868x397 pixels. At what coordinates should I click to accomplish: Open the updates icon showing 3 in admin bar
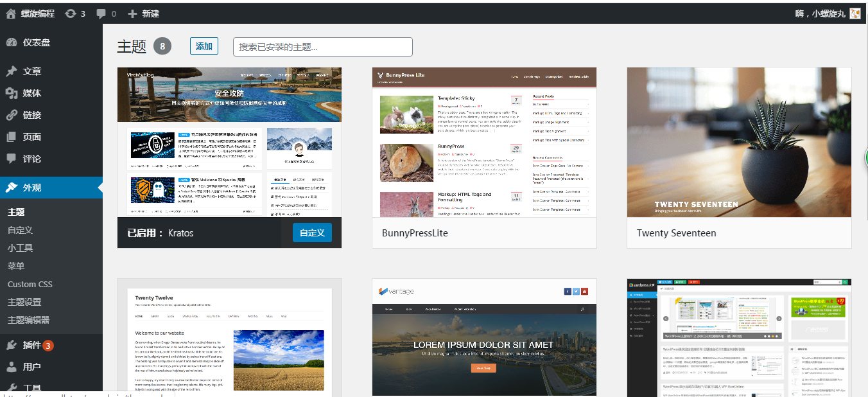tap(71, 13)
